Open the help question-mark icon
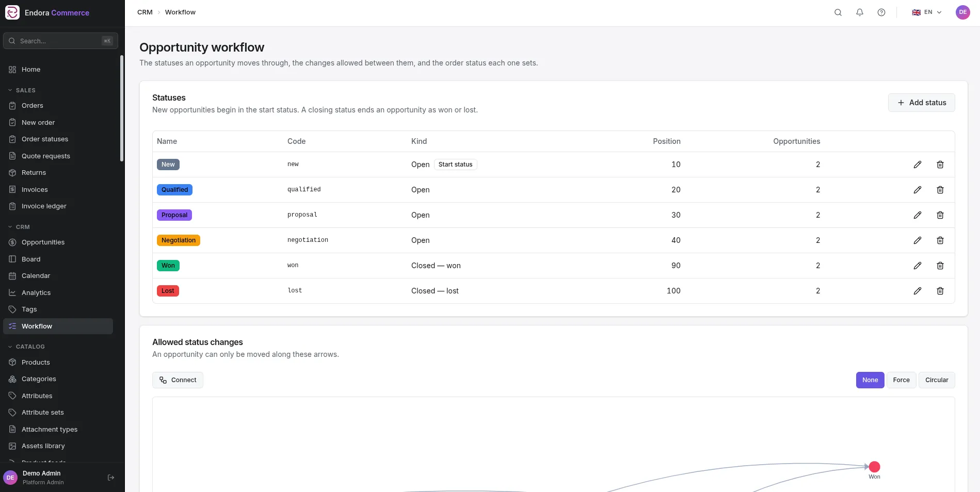Image resolution: width=980 pixels, height=492 pixels. (881, 12)
